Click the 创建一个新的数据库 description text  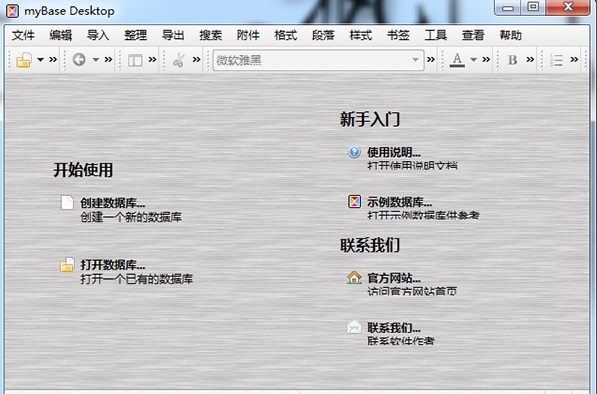pos(131,217)
